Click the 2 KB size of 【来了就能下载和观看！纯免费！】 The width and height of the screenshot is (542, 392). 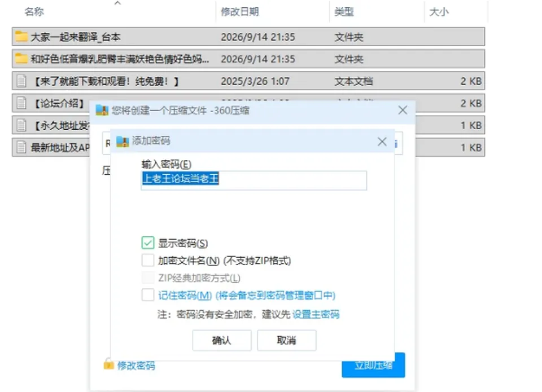point(471,81)
